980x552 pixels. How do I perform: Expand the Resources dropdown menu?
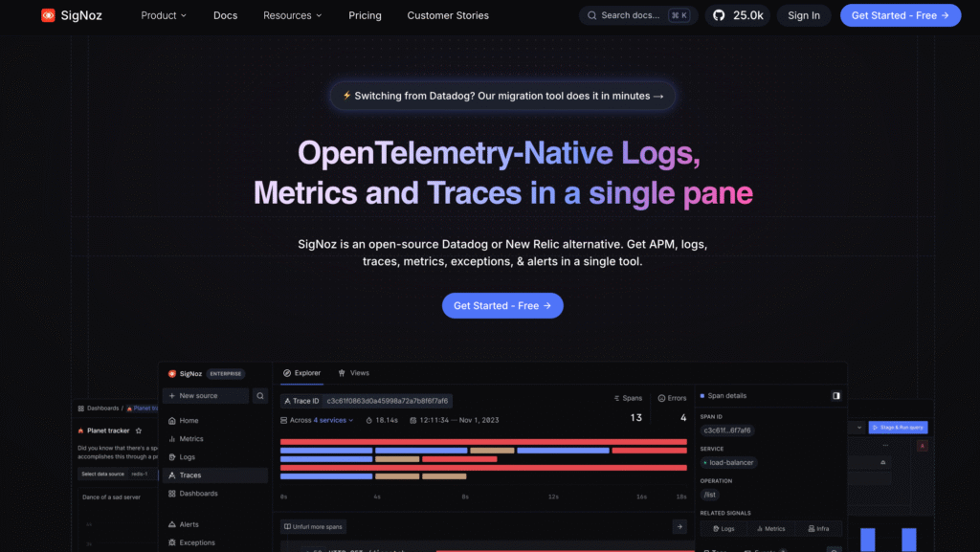point(292,15)
